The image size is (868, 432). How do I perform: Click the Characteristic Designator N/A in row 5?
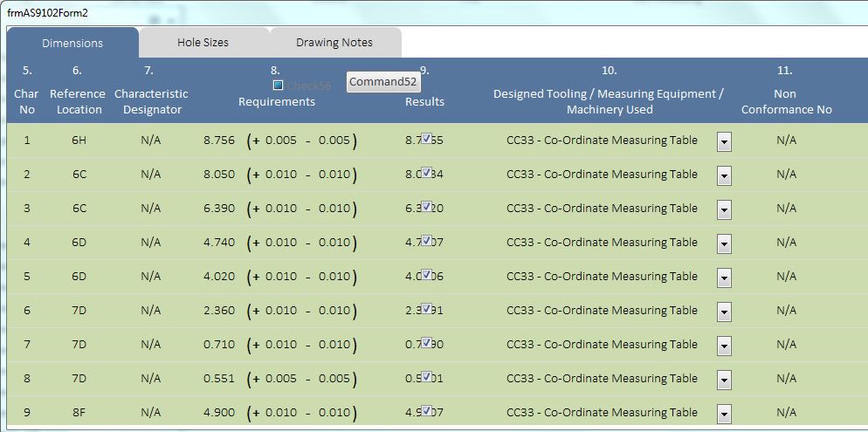151,276
